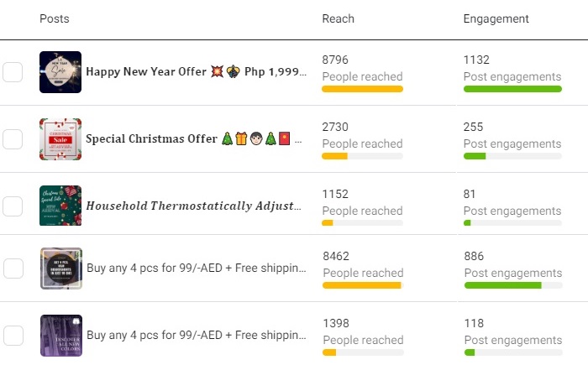Tick checkbox for the 1398 reach post
Viewport: 588px width, 365px height.
click(13, 336)
